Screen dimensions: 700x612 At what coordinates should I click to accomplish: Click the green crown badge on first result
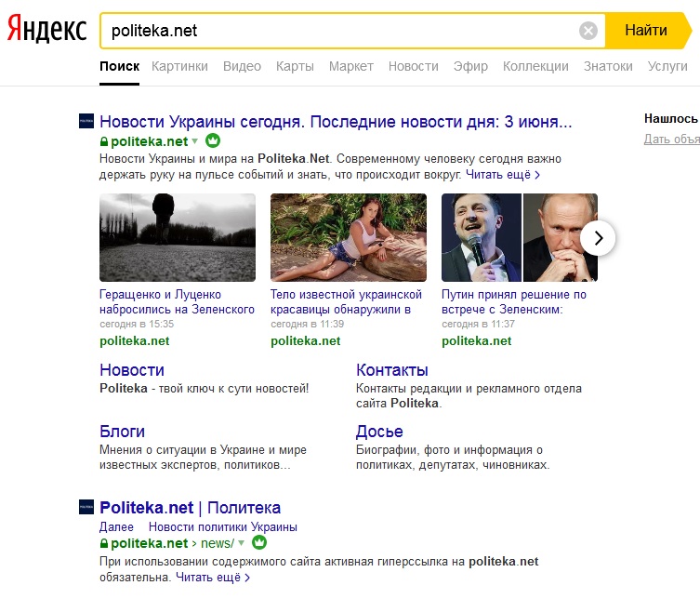pos(213,140)
